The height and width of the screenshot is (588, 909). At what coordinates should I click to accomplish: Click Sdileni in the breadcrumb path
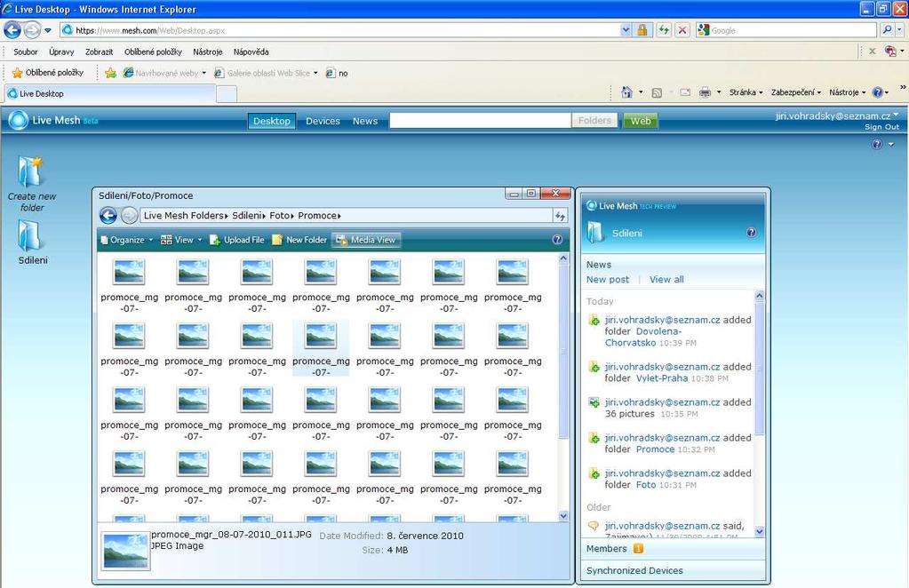point(246,216)
